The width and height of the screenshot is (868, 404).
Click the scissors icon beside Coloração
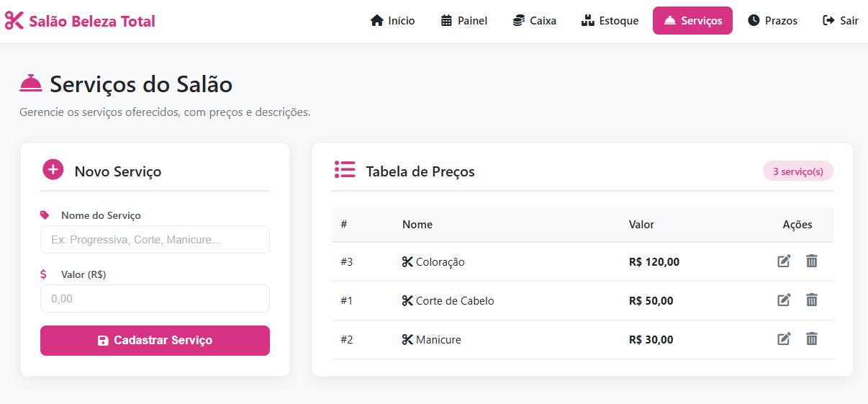pos(407,262)
